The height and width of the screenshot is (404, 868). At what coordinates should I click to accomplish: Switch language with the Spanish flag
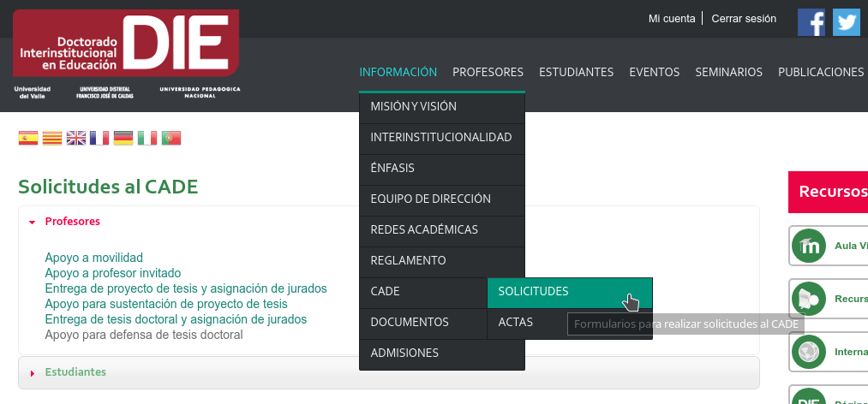click(x=28, y=138)
